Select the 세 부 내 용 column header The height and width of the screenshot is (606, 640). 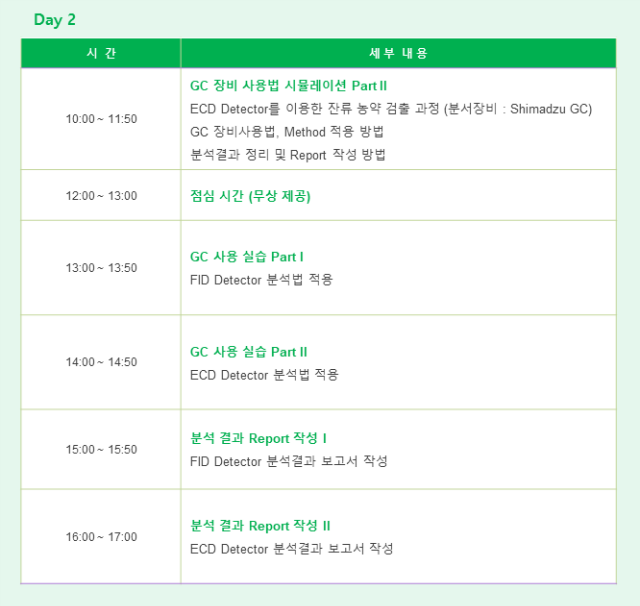coord(398,53)
